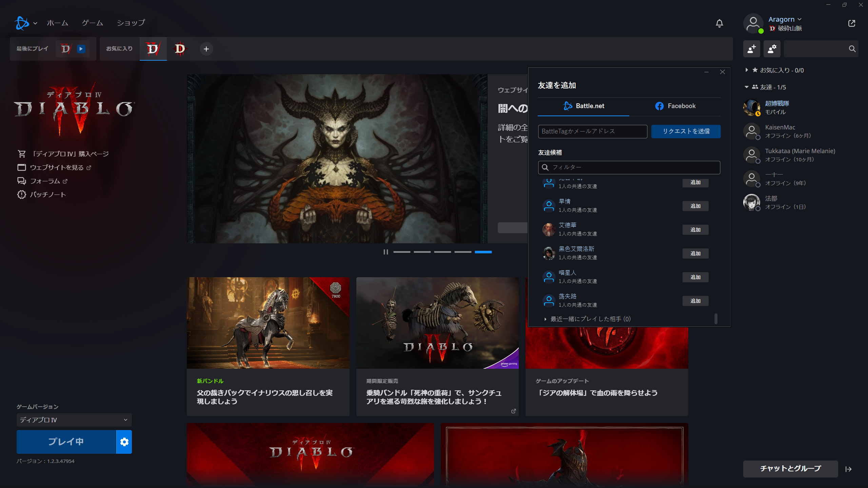Click the Lilith banner image
This screenshot has height=488, width=868.
[x=337, y=159]
